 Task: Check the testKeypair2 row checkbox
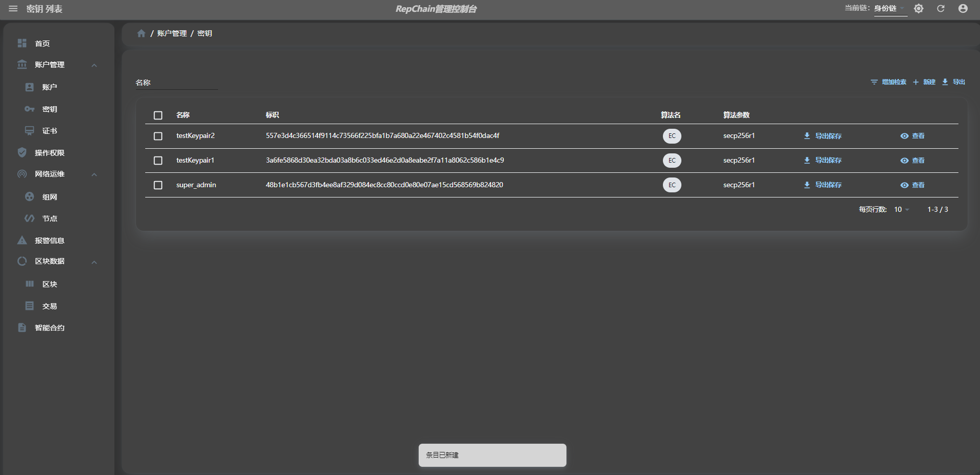coord(158,136)
